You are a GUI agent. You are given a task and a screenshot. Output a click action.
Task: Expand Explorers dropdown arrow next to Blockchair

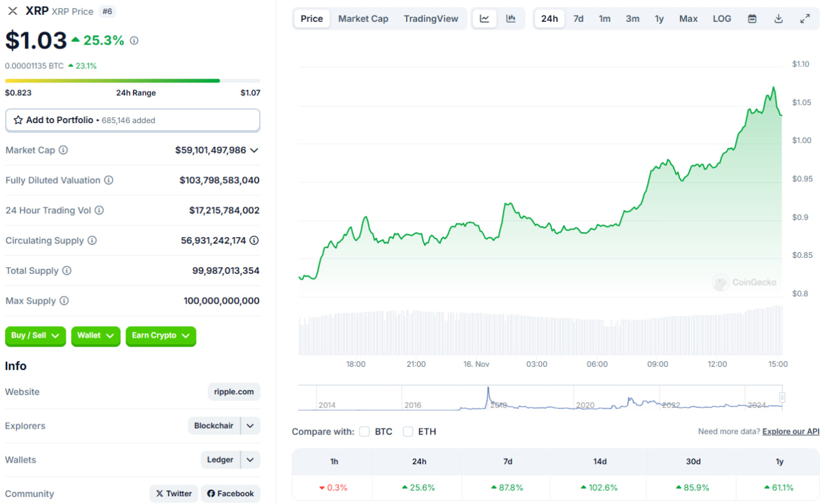click(x=251, y=426)
